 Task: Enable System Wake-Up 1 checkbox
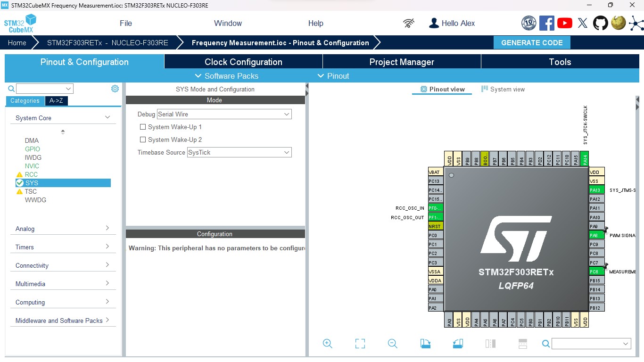[x=143, y=127]
